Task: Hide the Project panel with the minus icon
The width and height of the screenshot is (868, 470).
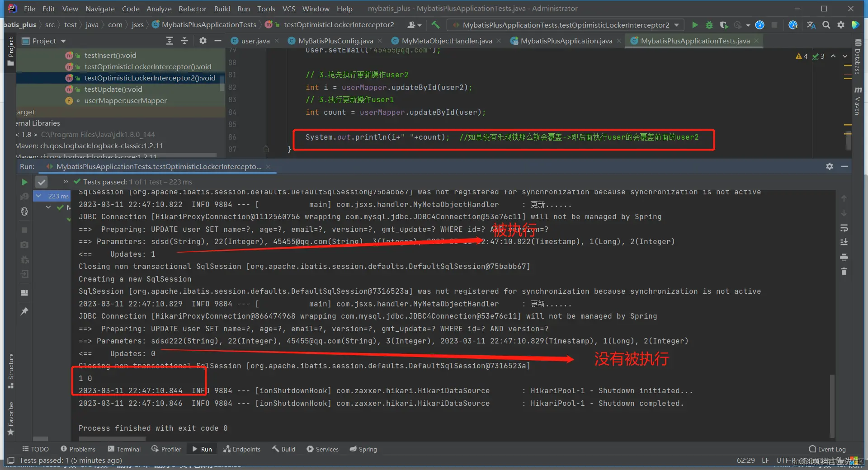Action: [217, 41]
